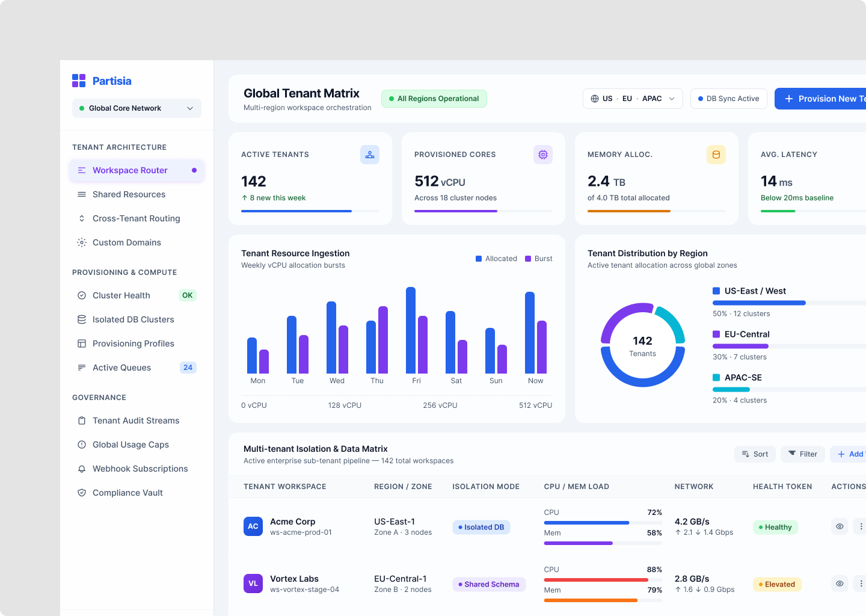Click the Cluster Health check icon
866x616 pixels.
[82, 295]
